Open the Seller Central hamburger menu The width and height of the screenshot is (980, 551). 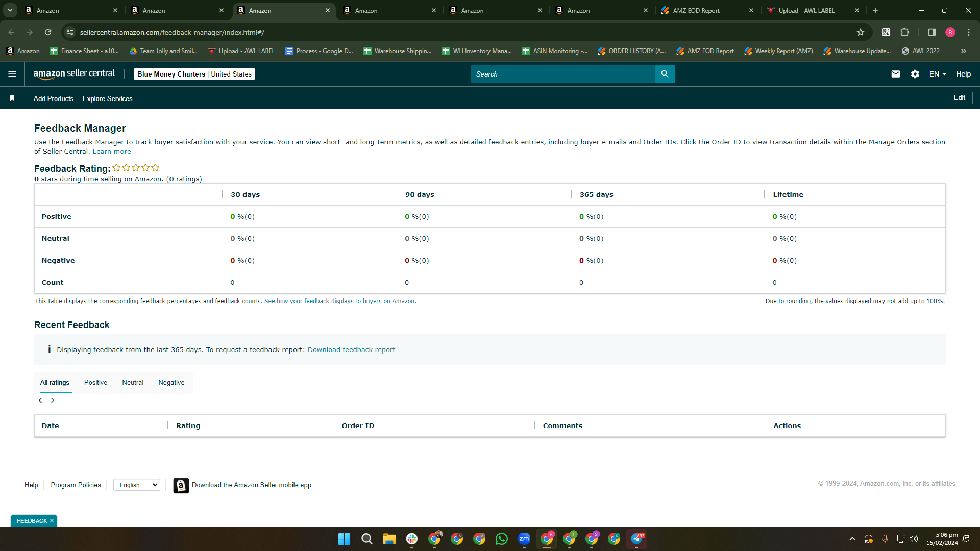point(12,74)
